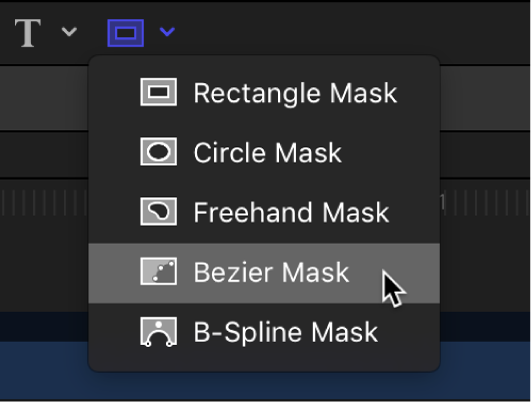Image resolution: width=532 pixels, height=402 pixels.
Task: Click the Bezier Mask points icon
Action: (158, 271)
